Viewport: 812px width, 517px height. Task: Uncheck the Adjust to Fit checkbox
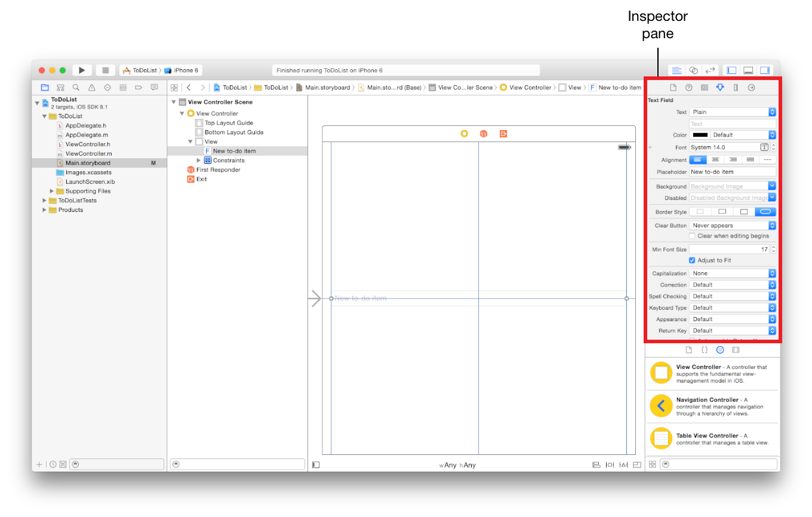[693, 260]
